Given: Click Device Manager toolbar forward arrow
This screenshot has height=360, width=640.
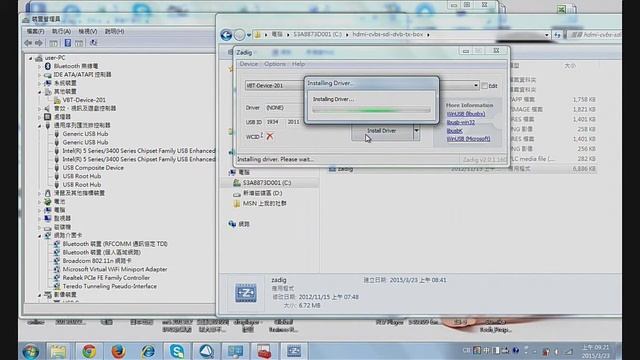Looking at the screenshot, I should click(x=39, y=43).
